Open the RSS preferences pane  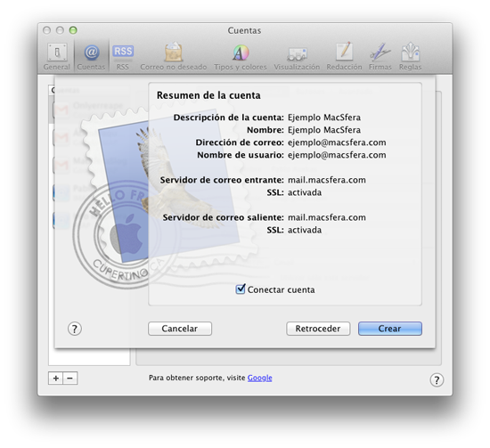tap(123, 56)
